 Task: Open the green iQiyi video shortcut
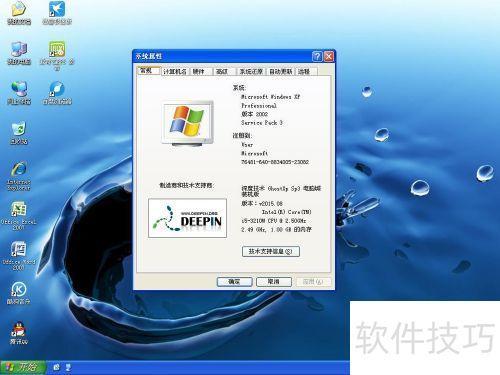coord(57,55)
